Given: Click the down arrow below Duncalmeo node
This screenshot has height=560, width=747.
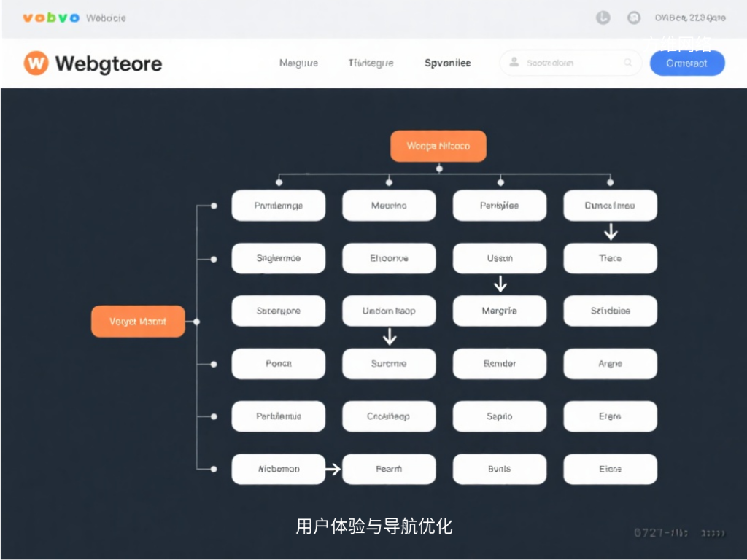Looking at the screenshot, I should [x=611, y=232].
